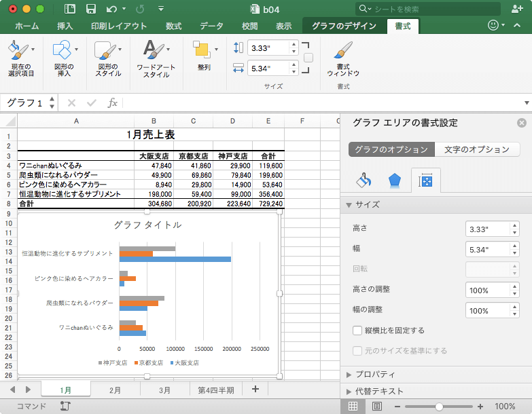This screenshot has width=532, height=414.
Task: Click the fx insert function icon
Action: pos(112,102)
